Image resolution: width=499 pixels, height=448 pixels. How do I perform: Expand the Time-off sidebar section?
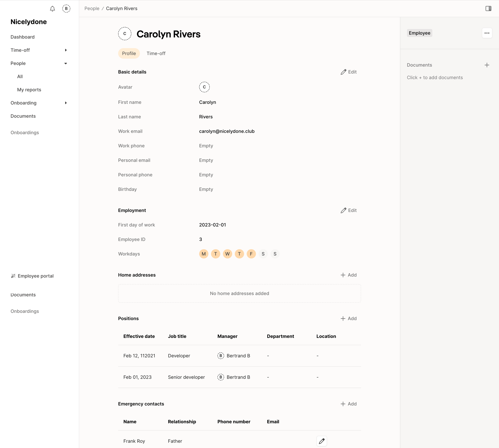[65, 50]
